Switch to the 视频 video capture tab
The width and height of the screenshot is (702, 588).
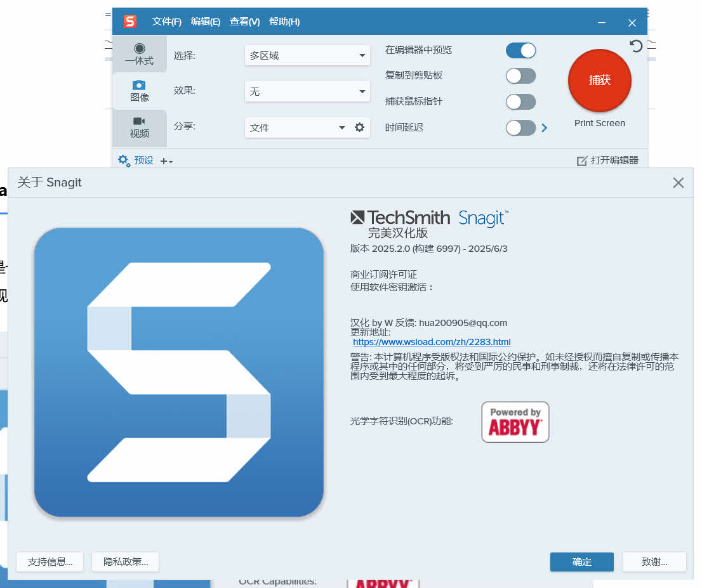140,127
